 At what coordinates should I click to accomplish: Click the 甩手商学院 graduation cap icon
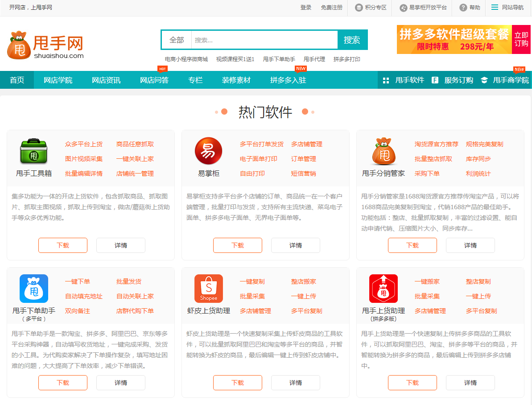coord(484,80)
